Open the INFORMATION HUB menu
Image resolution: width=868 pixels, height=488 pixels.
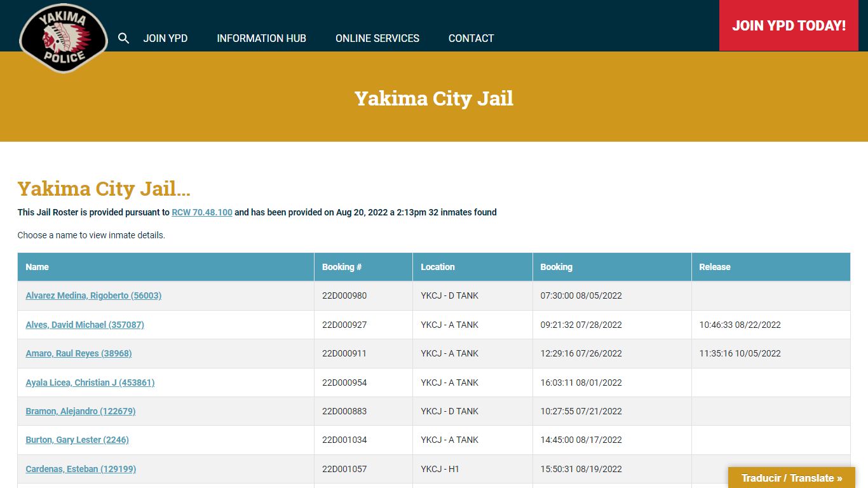(x=261, y=38)
